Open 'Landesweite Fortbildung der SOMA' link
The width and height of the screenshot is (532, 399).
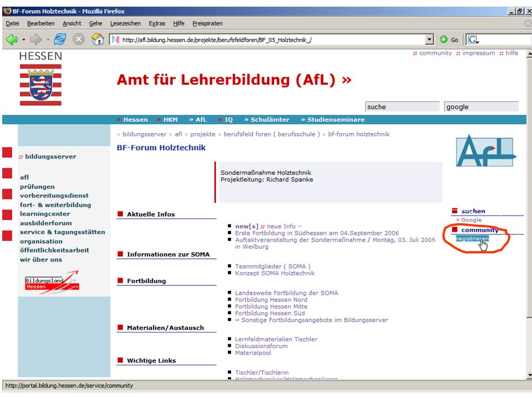(x=287, y=293)
